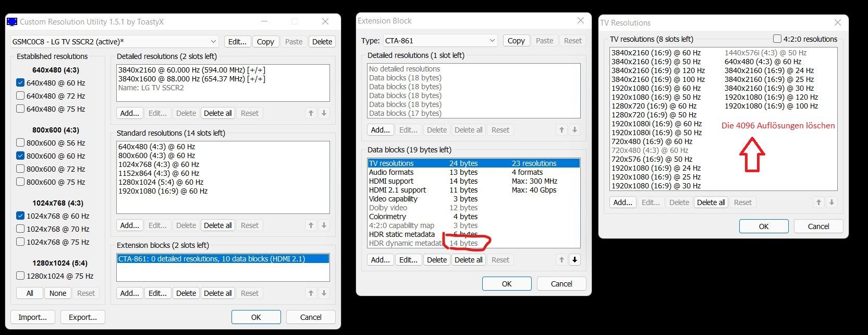Click down arrow in TV Resolutions window
868x335 pixels.
tap(832, 202)
